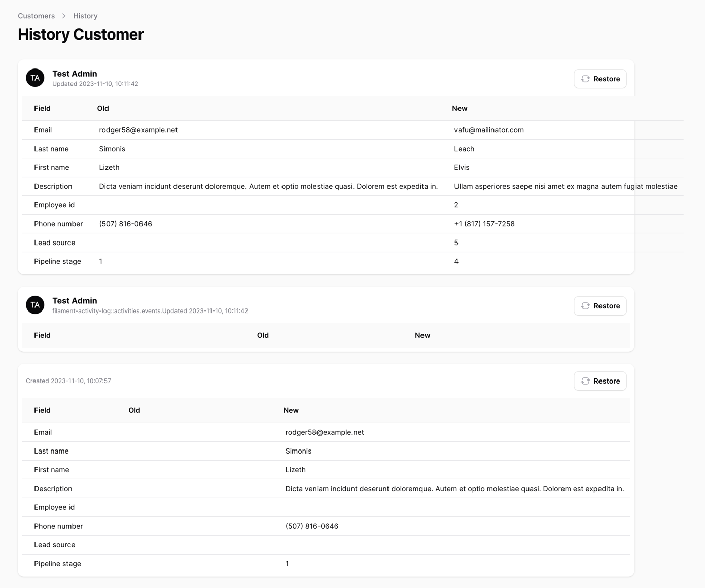Select the 'Created 2023-11-10, 10:07:57' timestamp
This screenshot has width=705, height=588.
pyautogui.click(x=68, y=381)
